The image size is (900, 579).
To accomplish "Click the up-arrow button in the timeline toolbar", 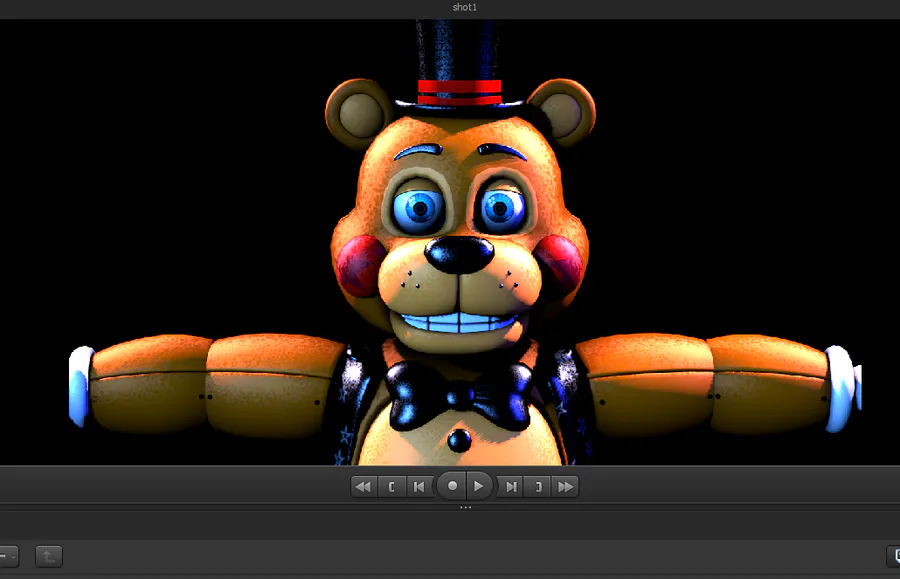I will 49,556.
